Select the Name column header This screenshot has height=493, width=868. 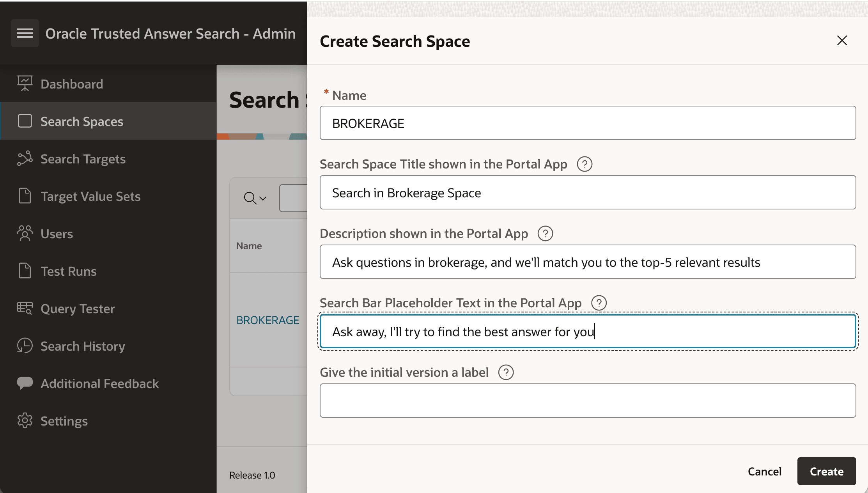249,246
